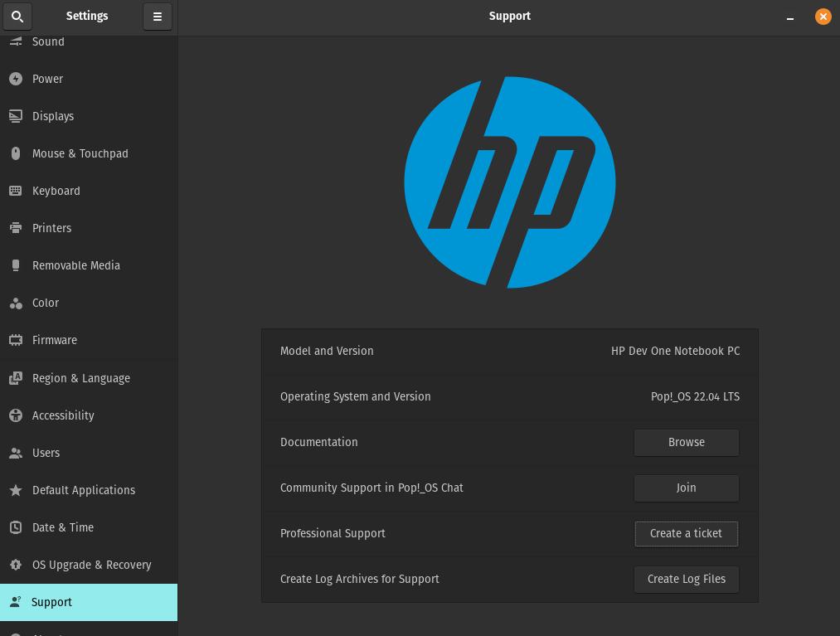
Task: Click Create a ticket button
Action: click(687, 534)
